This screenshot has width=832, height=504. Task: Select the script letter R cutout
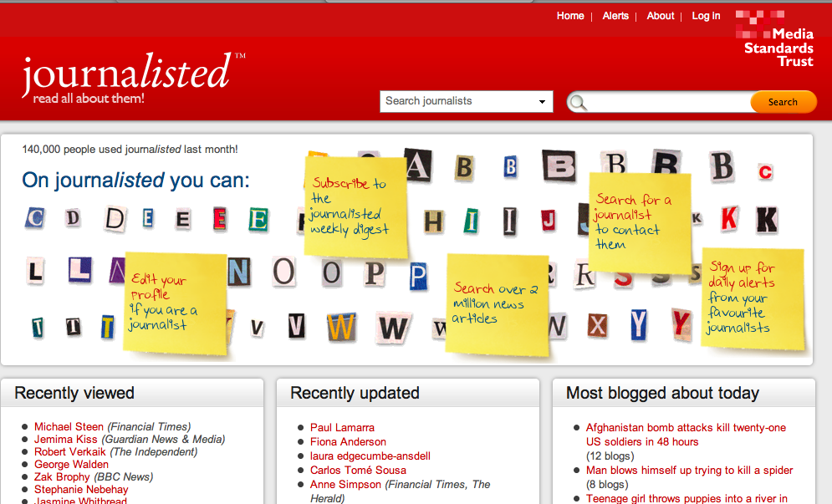[x=584, y=275]
